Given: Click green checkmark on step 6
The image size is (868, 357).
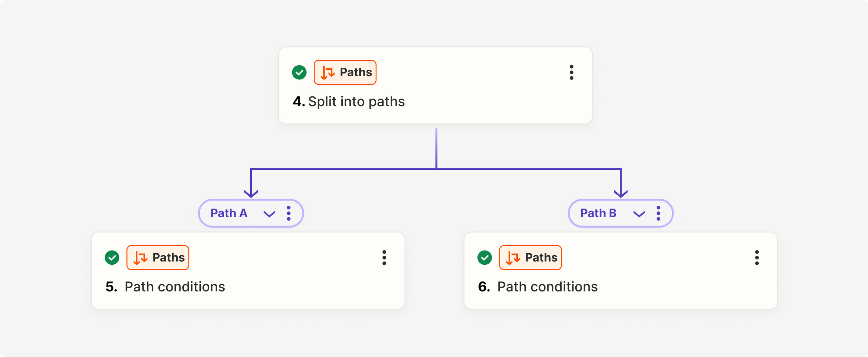Looking at the screenshot, I should 485,258.
